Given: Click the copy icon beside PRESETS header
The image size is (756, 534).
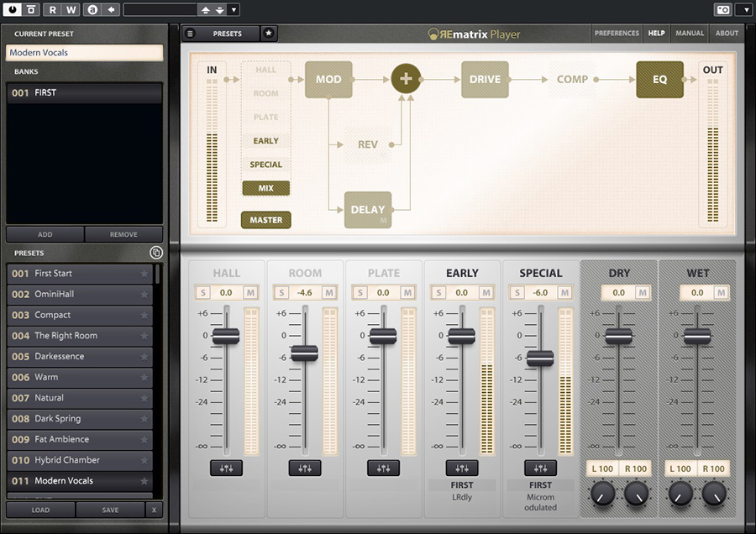Looking at the screenshot, I should pyautogui.click(x=155, y=253).
